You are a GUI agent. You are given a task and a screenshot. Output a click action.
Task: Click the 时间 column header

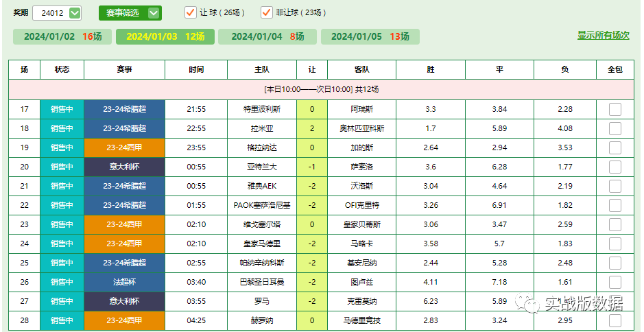(196, 69)
